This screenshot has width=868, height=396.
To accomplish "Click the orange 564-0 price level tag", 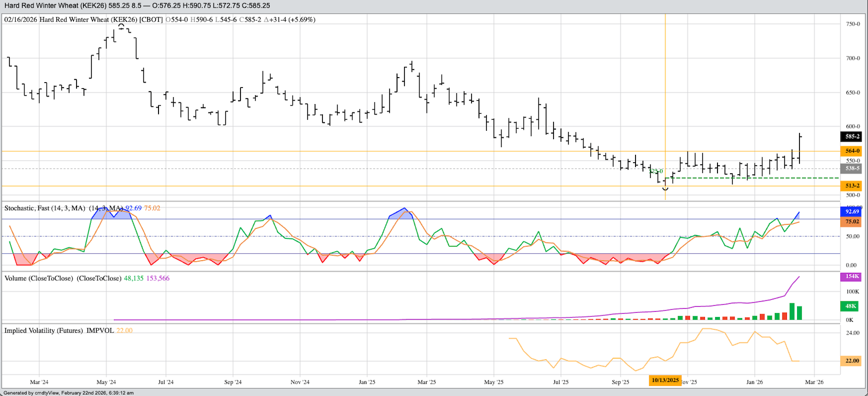I will click(852, 151).
